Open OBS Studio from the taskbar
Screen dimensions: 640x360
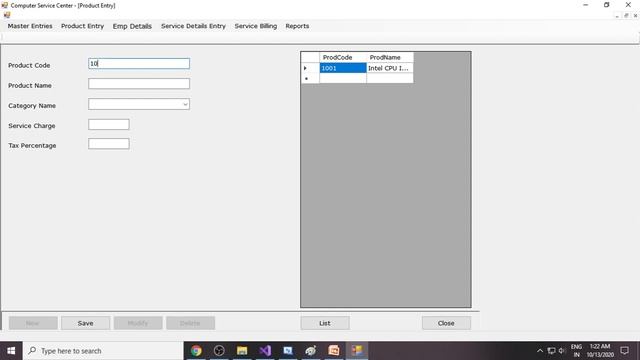coord(219,351)
